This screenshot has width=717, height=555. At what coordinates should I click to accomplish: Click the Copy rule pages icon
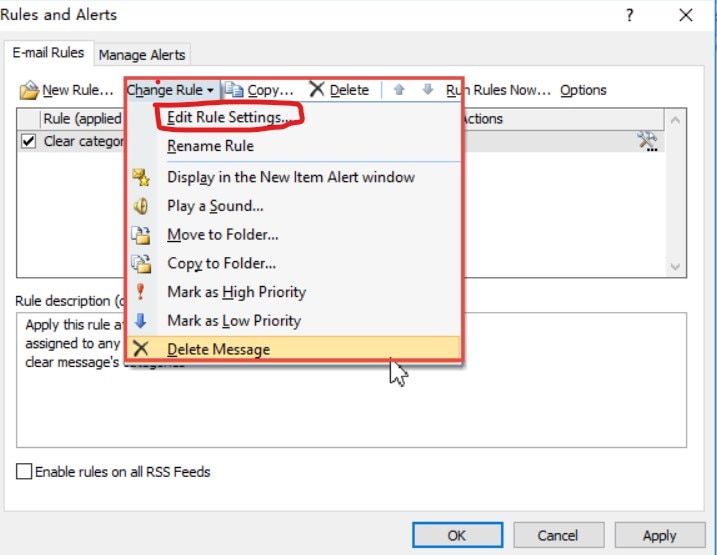click(x=234, y=90)
